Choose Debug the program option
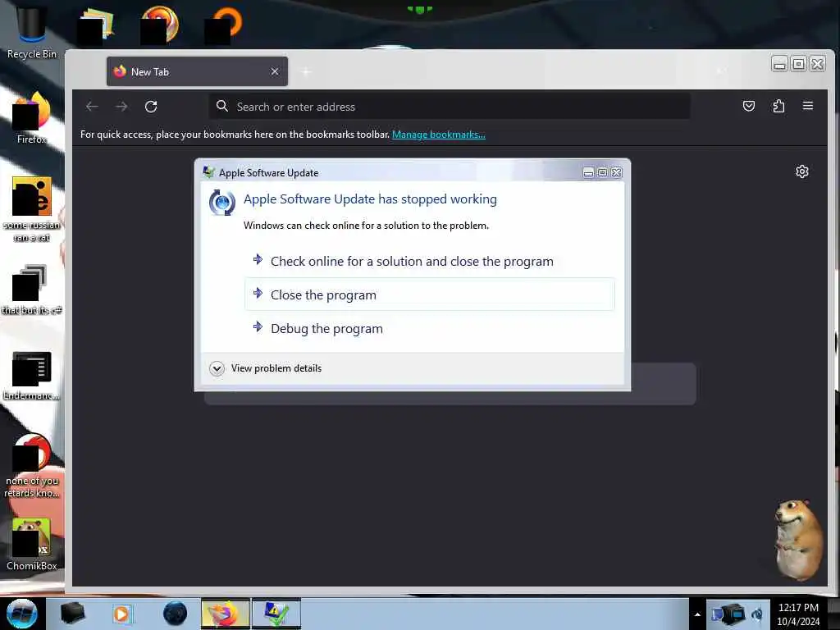840x630 pixels. (430, 328)
